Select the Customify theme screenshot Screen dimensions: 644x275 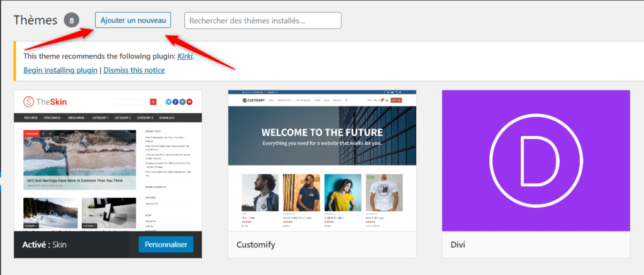pos(321,160)
